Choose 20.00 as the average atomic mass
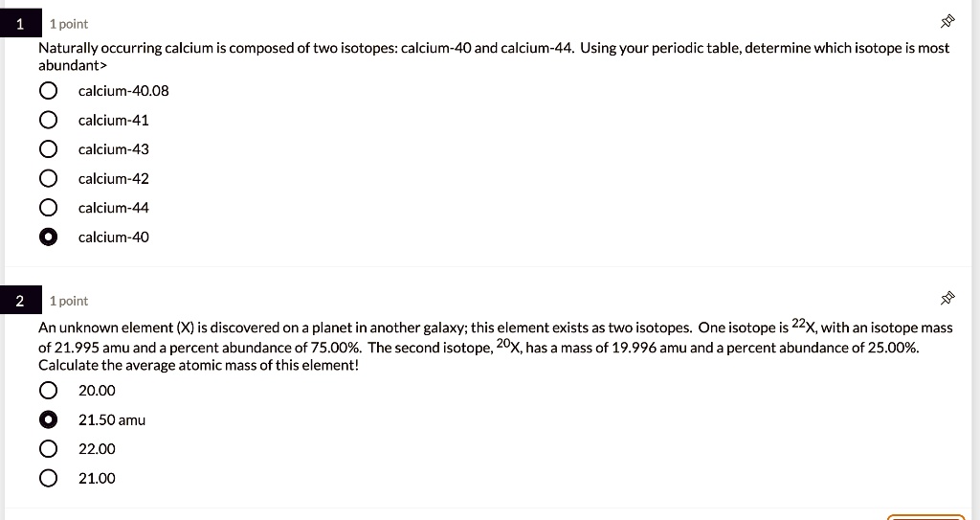The height and width of the screenshot is (520, 980). click(48, 391)
